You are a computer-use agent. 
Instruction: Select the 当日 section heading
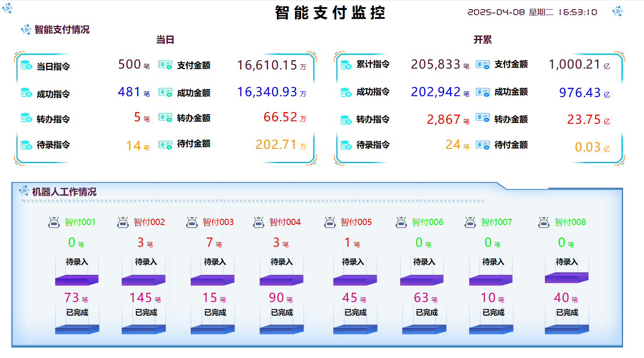165,40
